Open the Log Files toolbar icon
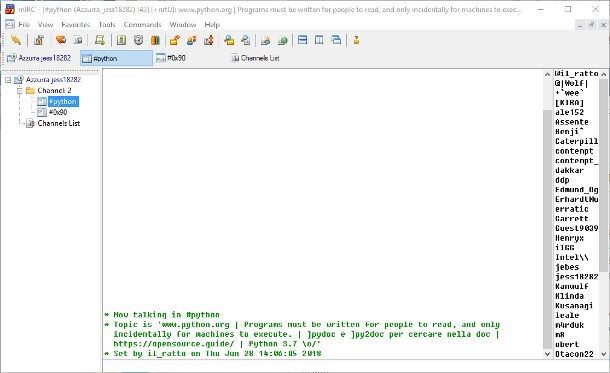Viewport: 610px width, 373px height. pos(246,40)
